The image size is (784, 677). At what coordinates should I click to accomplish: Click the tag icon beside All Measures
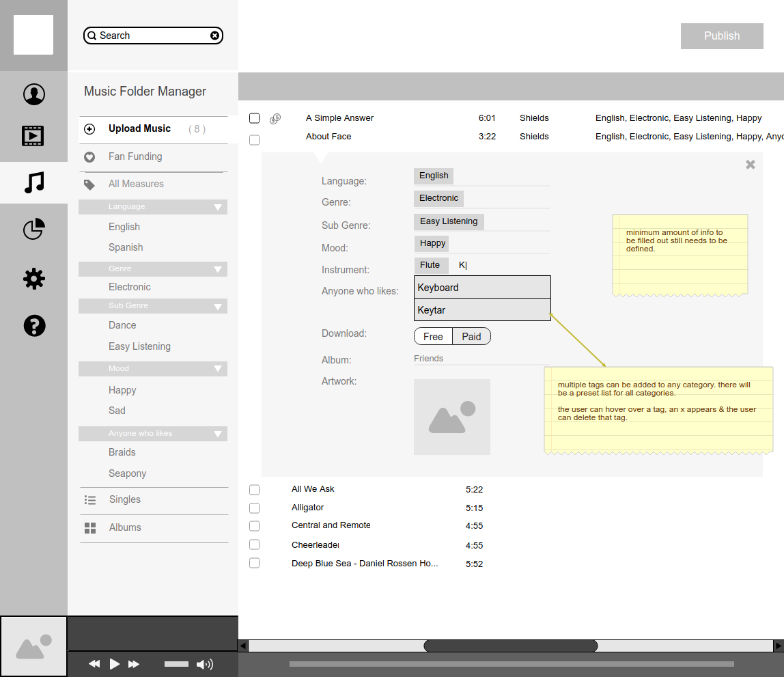click(89, 184)
